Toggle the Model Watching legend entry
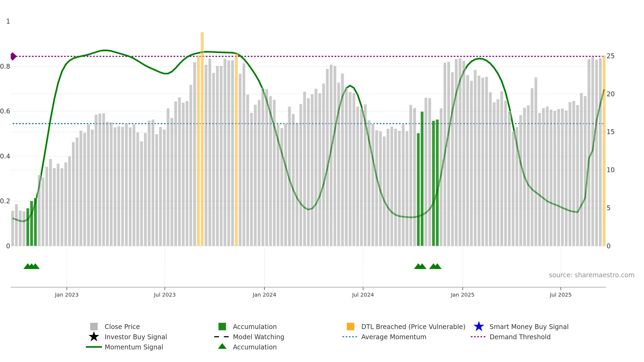The width and height of the screenshot is (644, 362). [x=249, y=337]
